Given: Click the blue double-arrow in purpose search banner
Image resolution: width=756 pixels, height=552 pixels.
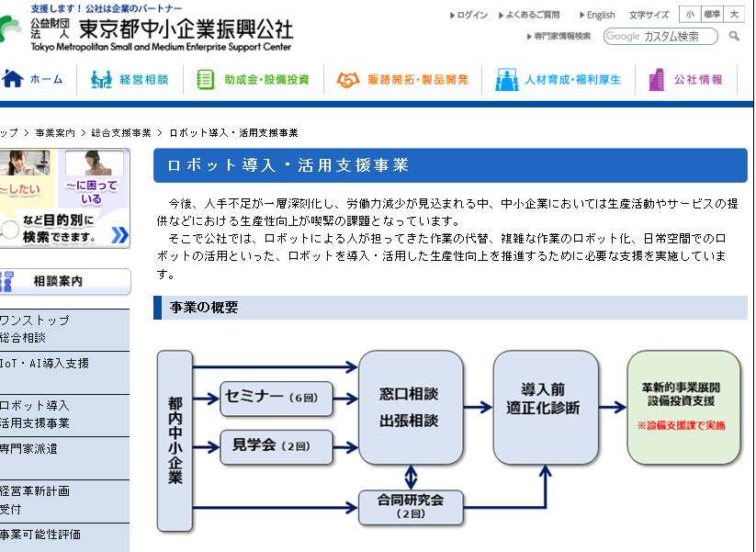Looking at the screenshot, I should coord(119,235).
